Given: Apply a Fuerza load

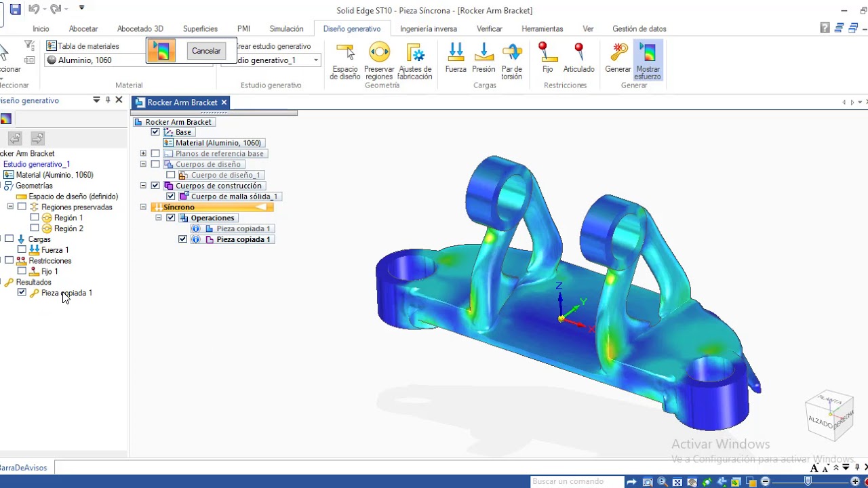Looking at the screenshot, I should (456, 58).
